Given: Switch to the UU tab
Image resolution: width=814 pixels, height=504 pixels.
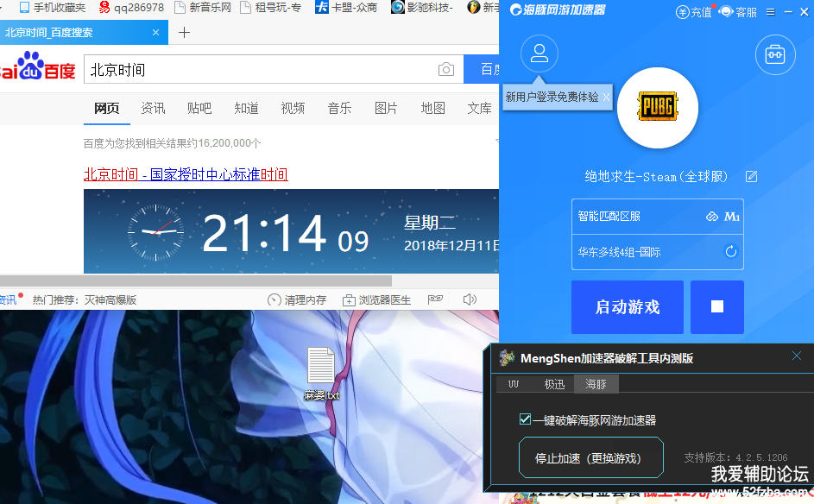Looking at the screenshot, I should tap(514, 384).
